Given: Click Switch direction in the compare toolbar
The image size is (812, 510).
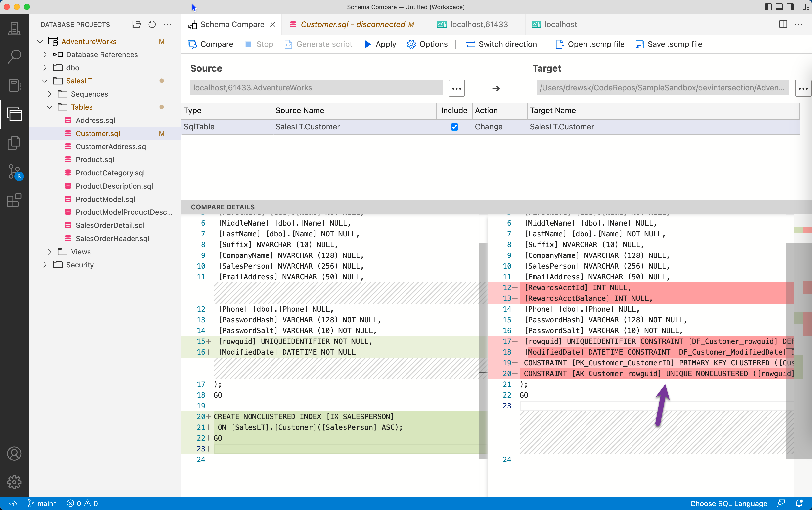Looking at the screenshot, I should pyautogui.click(x=501, y=44).
